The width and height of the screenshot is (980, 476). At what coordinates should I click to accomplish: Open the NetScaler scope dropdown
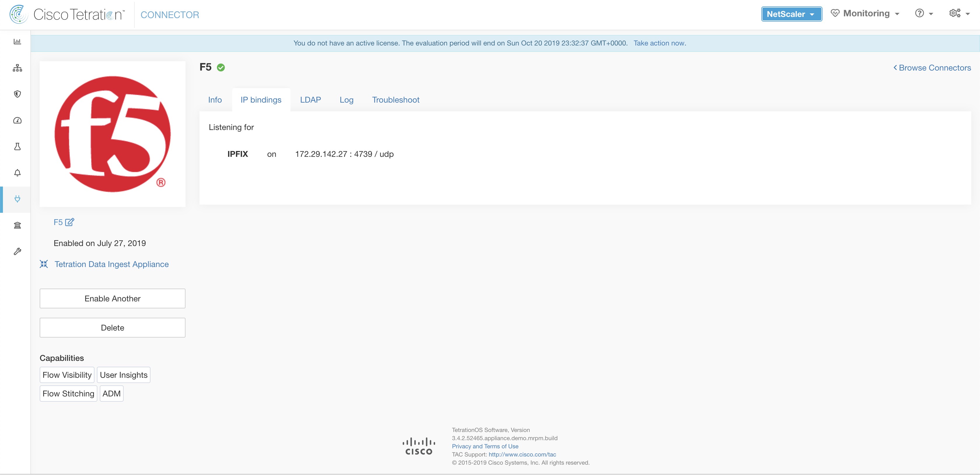click(791, 14)
